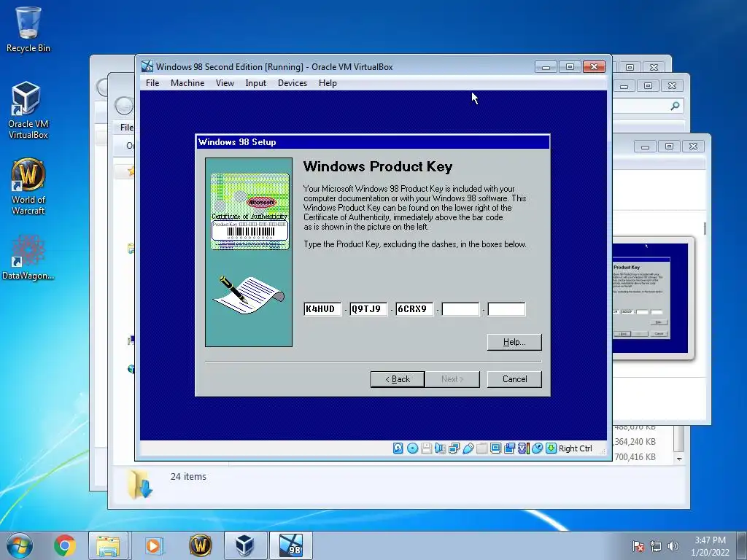This screenshot has height=560, width=747.
Task: Click the shared folders status icon
Action: (481, 448)
